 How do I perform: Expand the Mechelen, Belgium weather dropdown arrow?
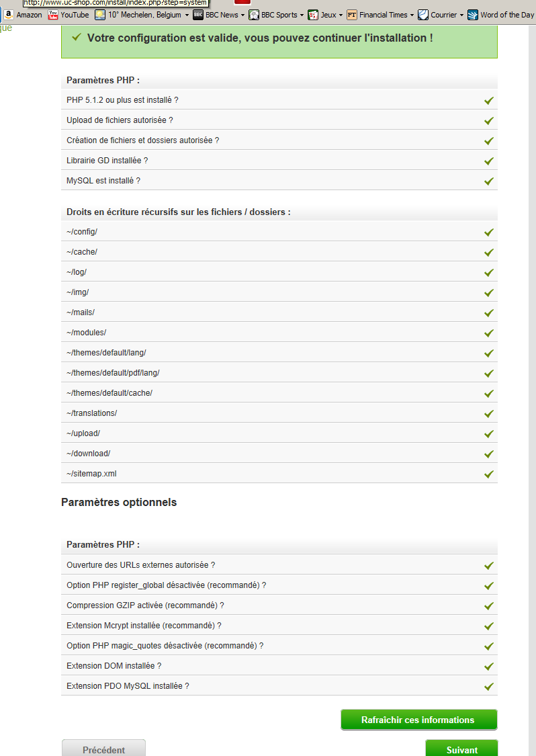point(187,15)
